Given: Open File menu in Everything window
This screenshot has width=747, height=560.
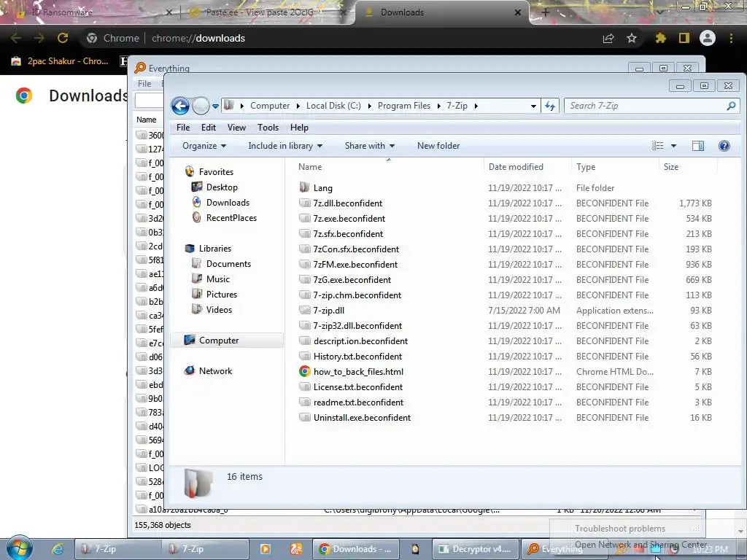Looking at the screenshot, I should pyautogui.click(x=144, y=84).
